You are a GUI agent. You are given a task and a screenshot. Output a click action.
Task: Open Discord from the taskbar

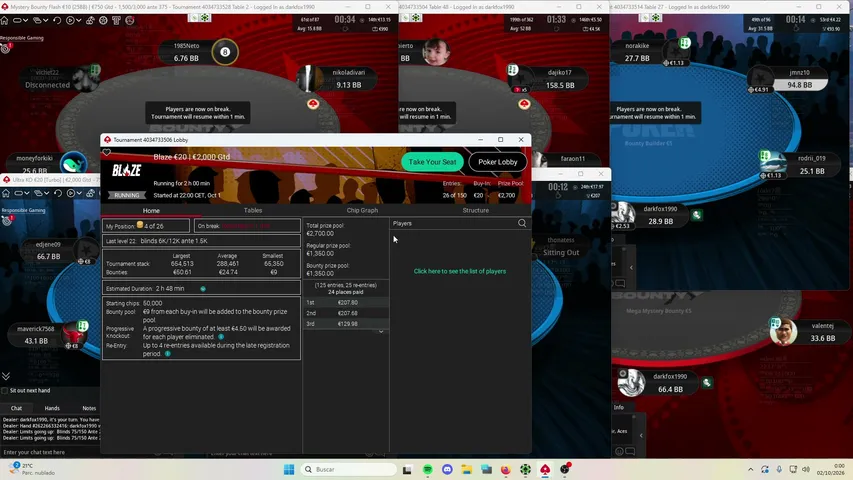point(447,469)
